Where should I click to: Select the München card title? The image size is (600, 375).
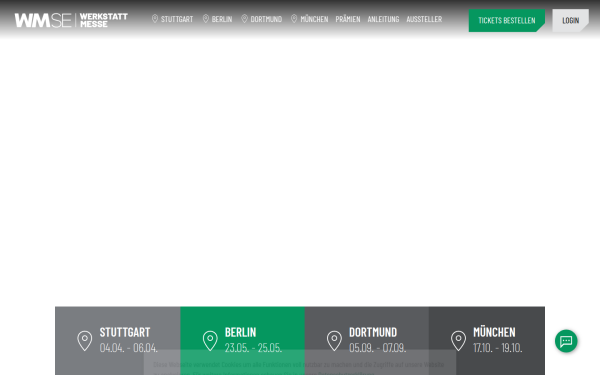point(494,332)
